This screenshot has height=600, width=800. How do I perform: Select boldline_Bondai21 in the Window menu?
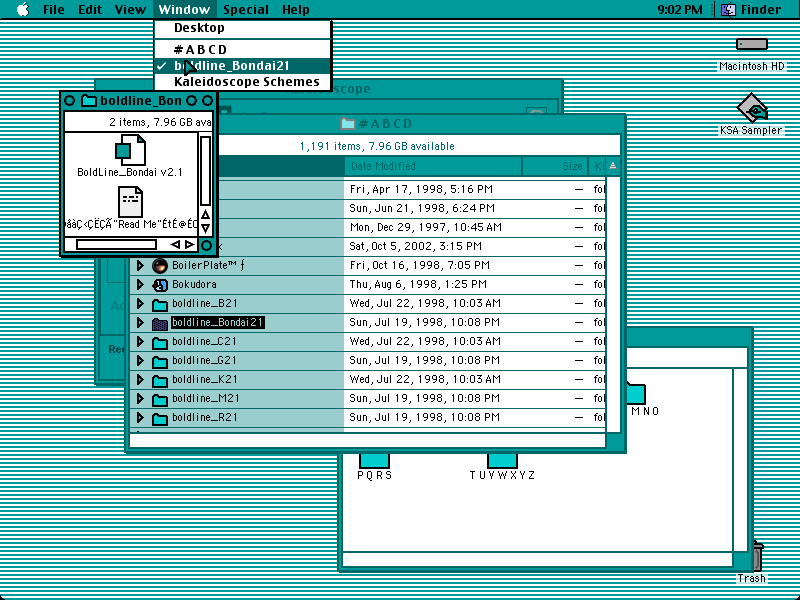pos(243,66)
